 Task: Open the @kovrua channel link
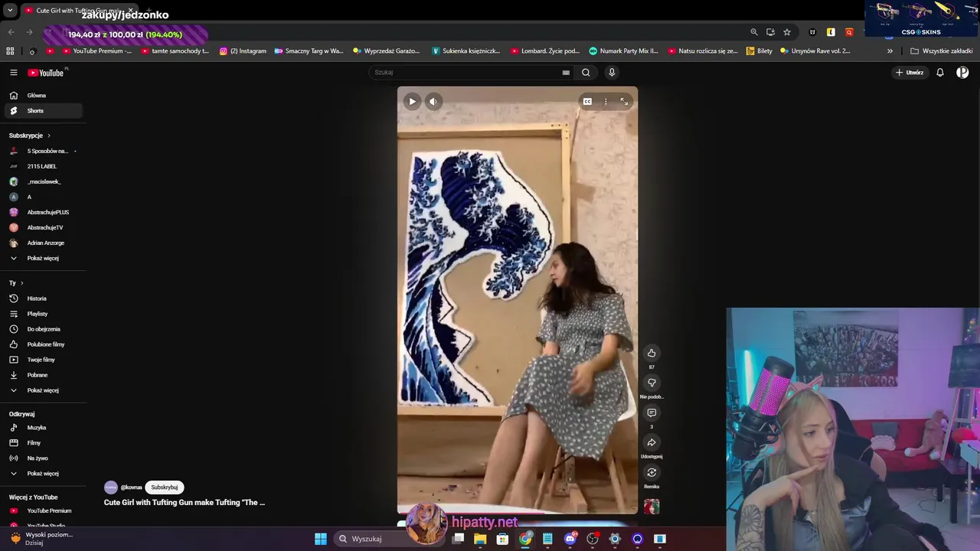coord(131,487)
